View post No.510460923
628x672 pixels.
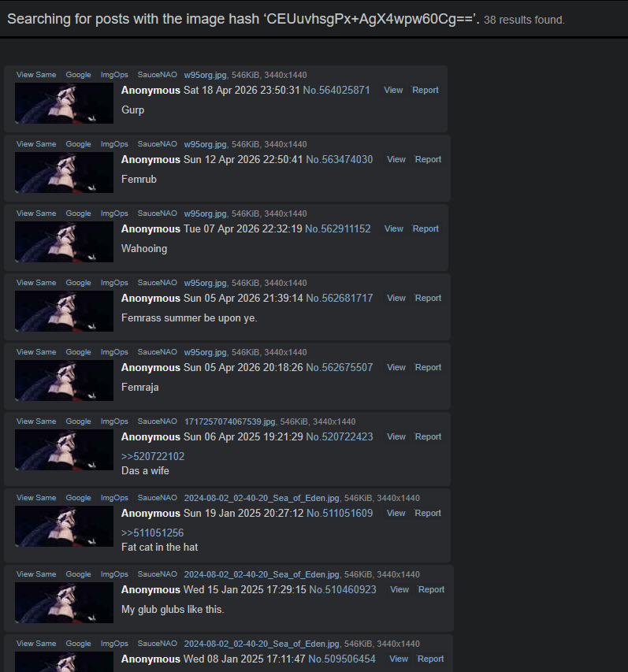399,590
